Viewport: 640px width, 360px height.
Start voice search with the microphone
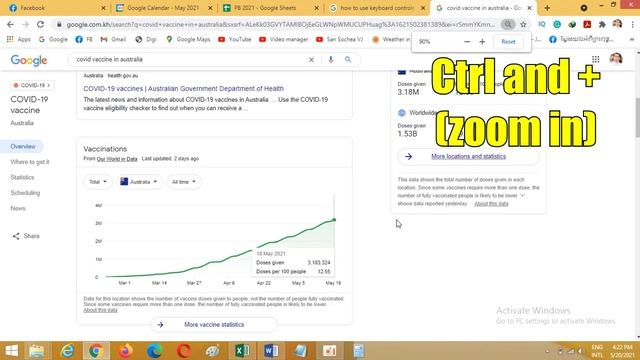(x=331, y=60)
